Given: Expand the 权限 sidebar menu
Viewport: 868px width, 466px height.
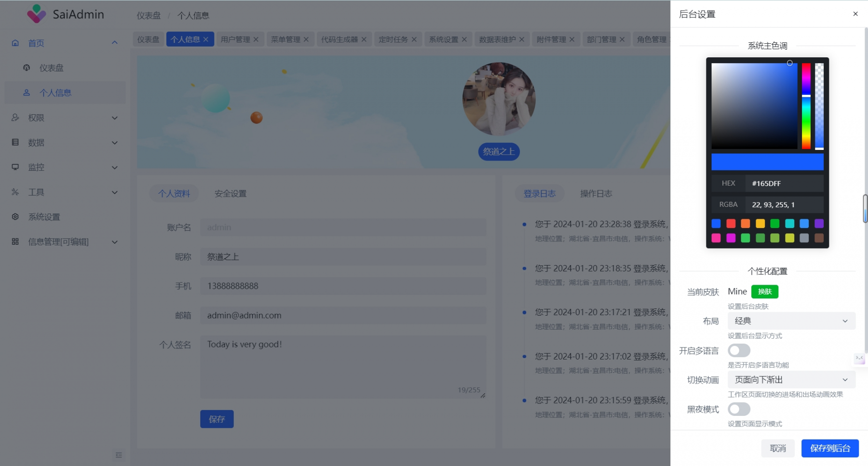Looking at the screenshot, I should coord(65,118).
